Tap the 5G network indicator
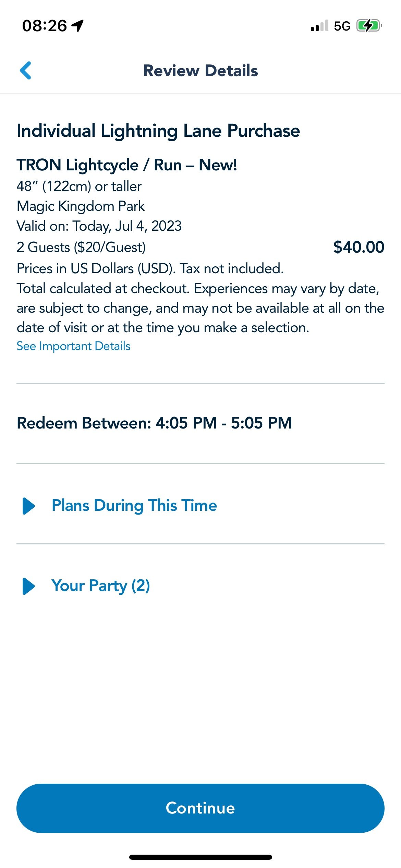Viewport: 401px width, 868px height. click(342, 26)
